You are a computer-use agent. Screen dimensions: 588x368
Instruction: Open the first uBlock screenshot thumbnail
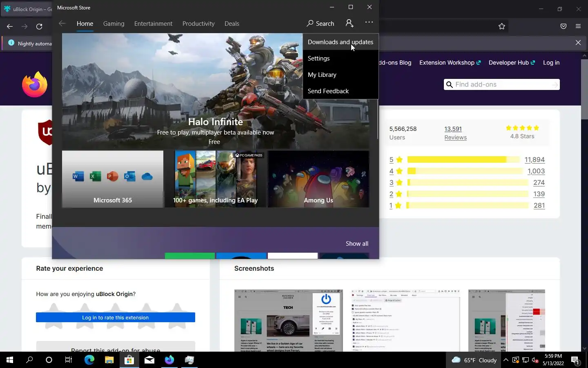pos(288,321)
